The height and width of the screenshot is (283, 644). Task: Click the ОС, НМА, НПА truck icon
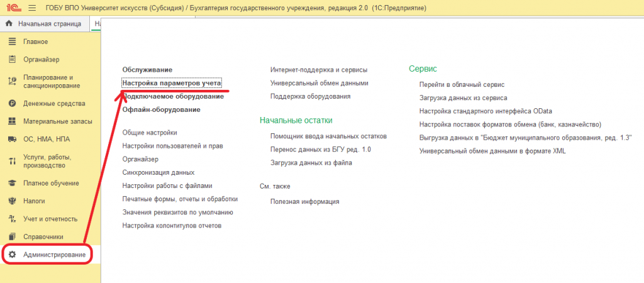pos(12,139)
